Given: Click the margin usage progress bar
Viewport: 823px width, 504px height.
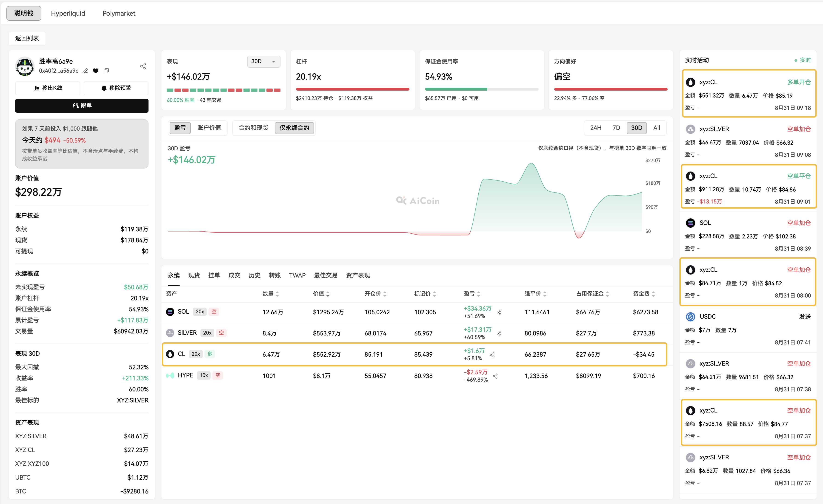Looking at the screenshot, I should pyautogui.click(x=481, y=89).
